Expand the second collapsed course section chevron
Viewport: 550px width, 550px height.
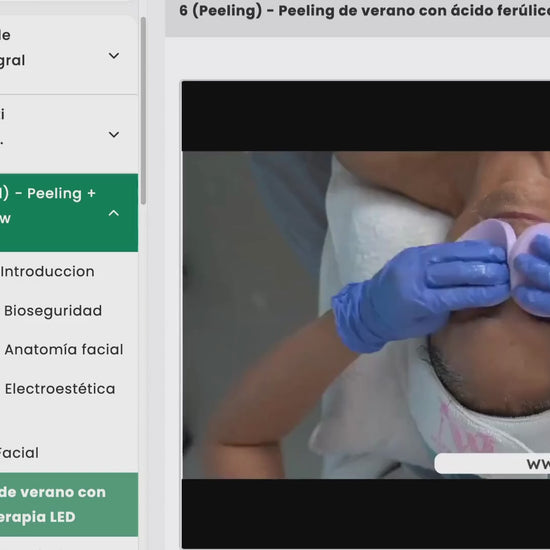coord(114,134)
